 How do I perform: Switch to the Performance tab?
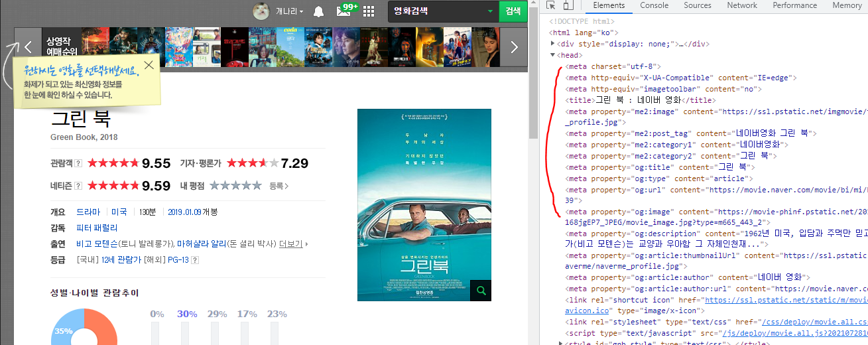pos(794,5)
